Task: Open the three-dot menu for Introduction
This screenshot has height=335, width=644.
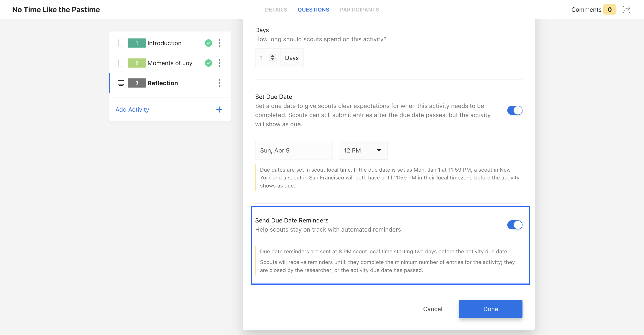Action: (x=219, y=43)
